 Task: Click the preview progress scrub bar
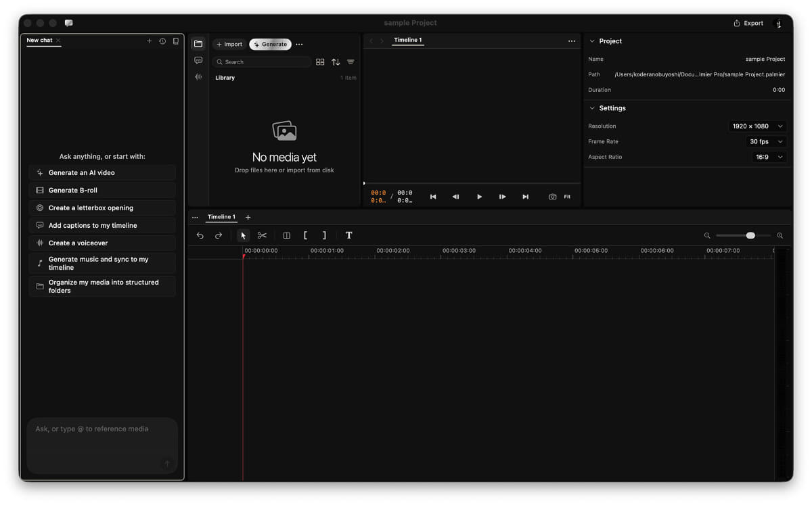tap(472, 183)
